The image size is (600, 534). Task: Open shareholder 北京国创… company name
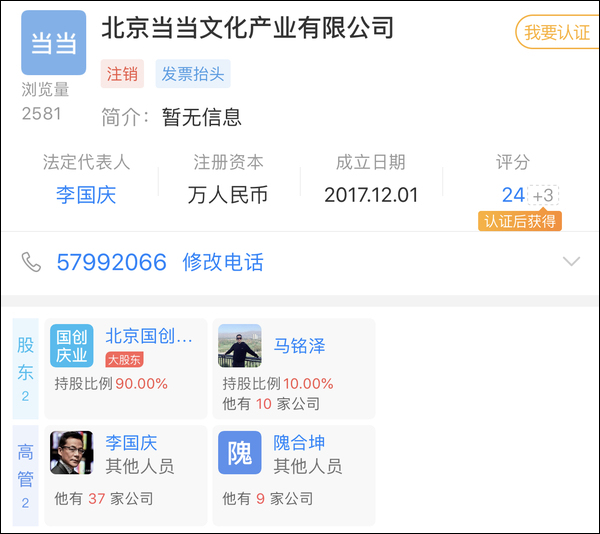[149, 336]
